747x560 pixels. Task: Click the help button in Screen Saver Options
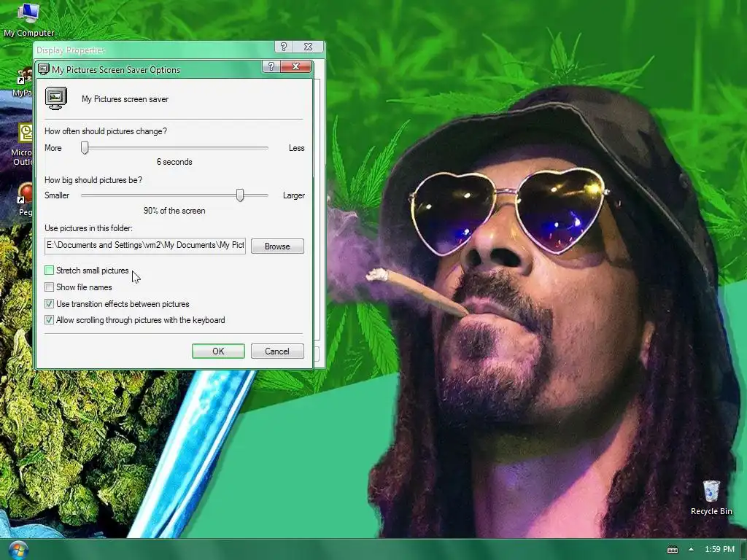[x=271, y=66]
